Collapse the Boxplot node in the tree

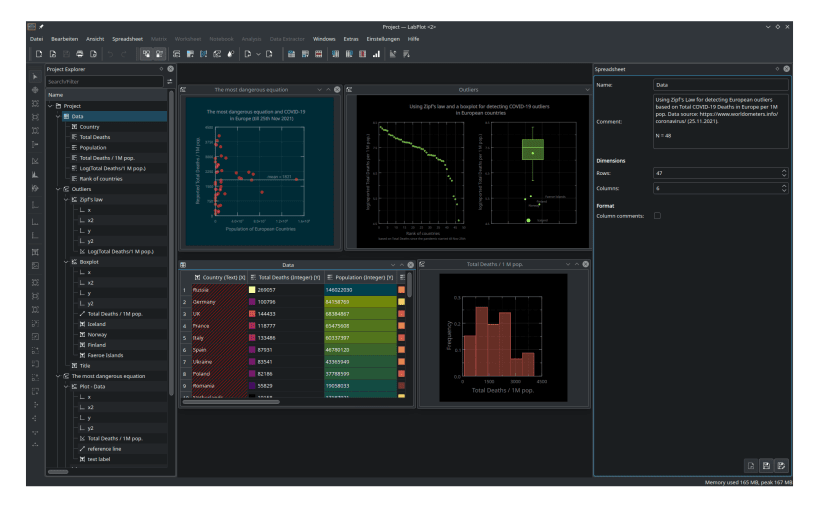[x=66, y=262]
